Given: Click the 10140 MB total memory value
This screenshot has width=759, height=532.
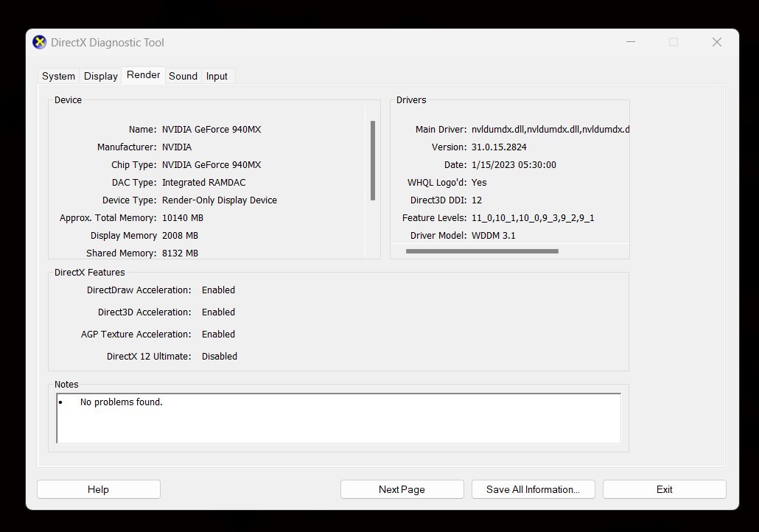Looking at the screenshot, I should (x=183, y=218).
